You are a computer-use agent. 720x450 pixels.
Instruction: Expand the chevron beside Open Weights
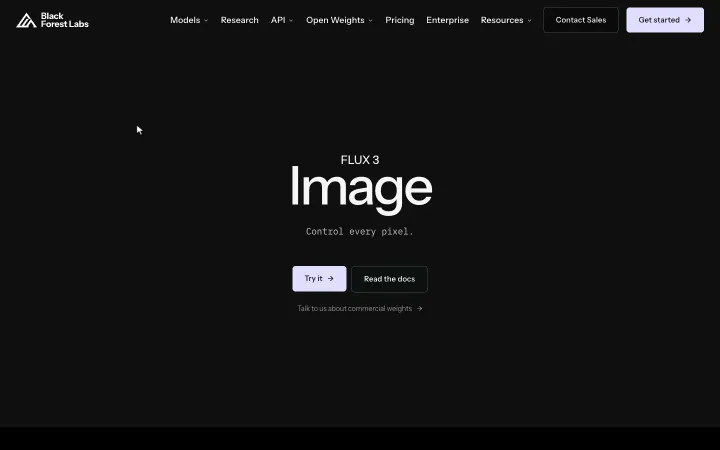click(371, 20)
